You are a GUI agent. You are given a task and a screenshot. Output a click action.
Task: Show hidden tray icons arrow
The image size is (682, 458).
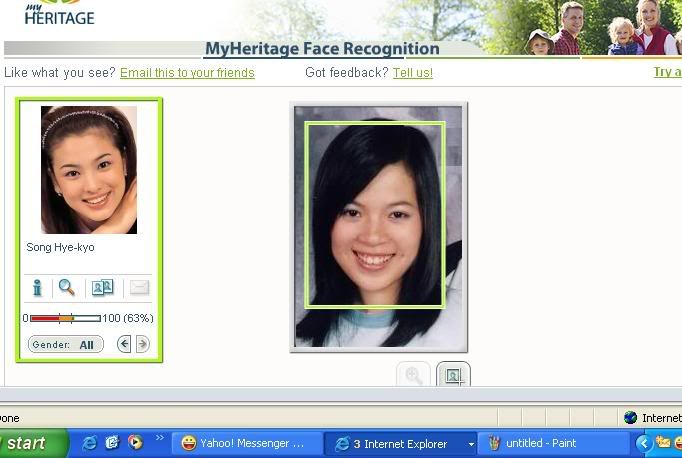[x=644, y=443]
